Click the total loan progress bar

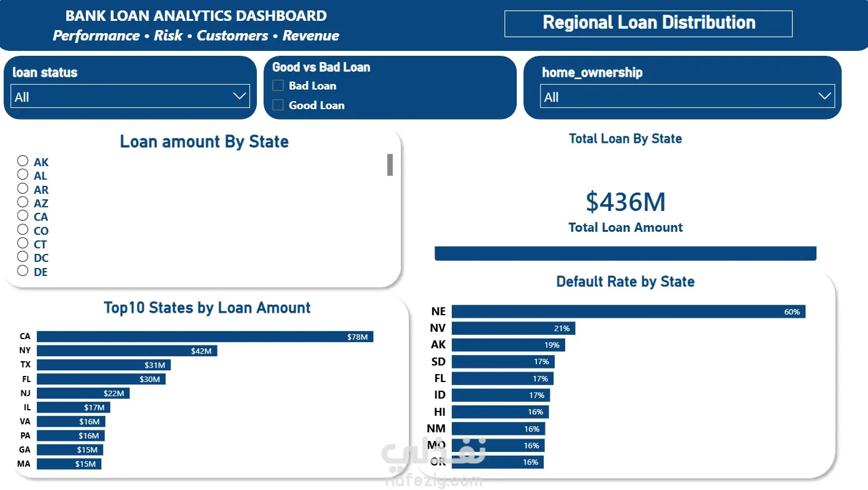pyautogui.click(x=625, y=253)
